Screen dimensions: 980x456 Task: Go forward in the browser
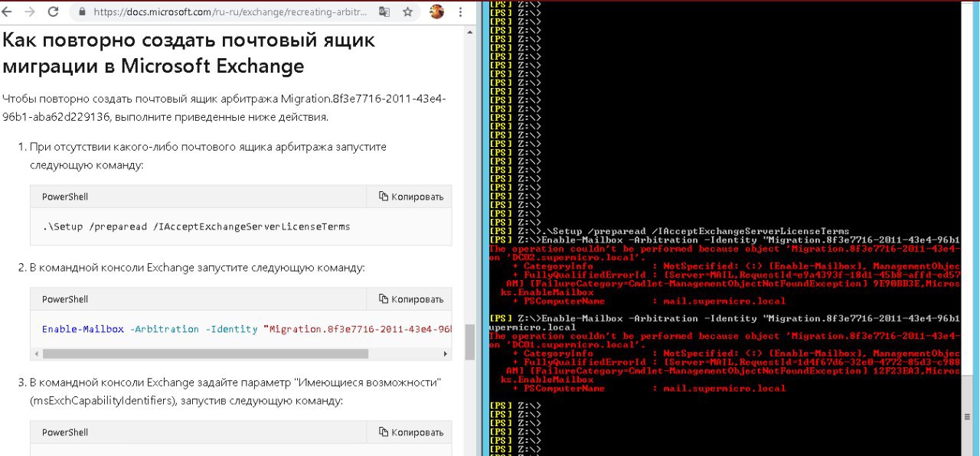click(x=31, y=12)
